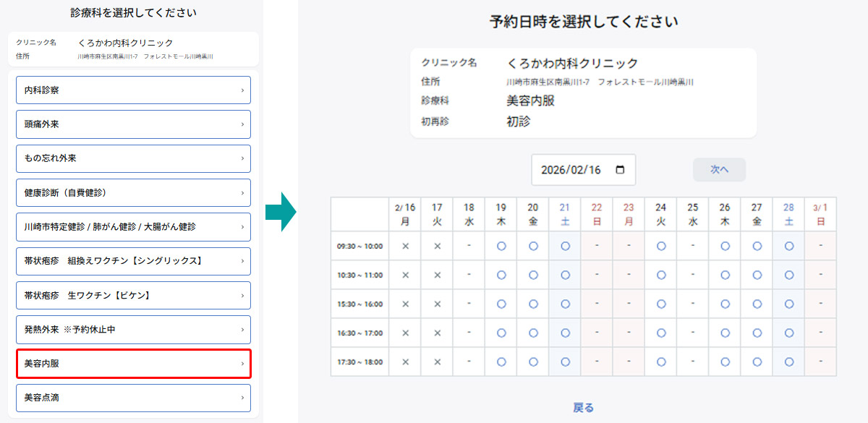Screen dimensions: 868x423
Task: Select the もの忘れ外来 department
Action: coord(133,158)
